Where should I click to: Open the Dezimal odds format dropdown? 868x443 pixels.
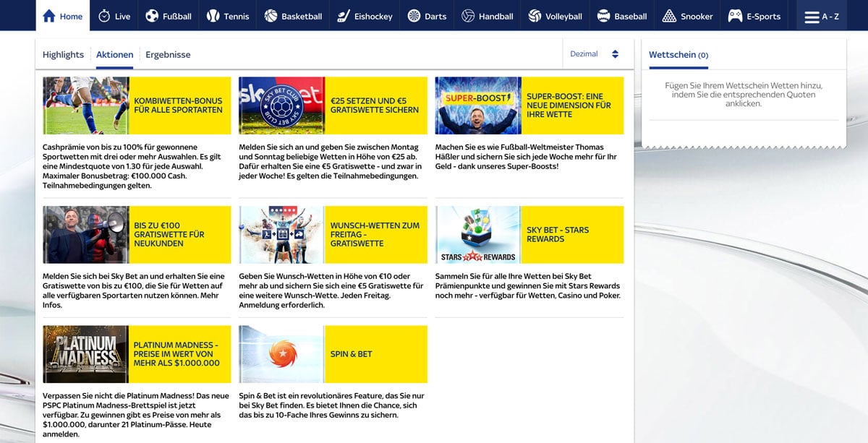(595, 54)
